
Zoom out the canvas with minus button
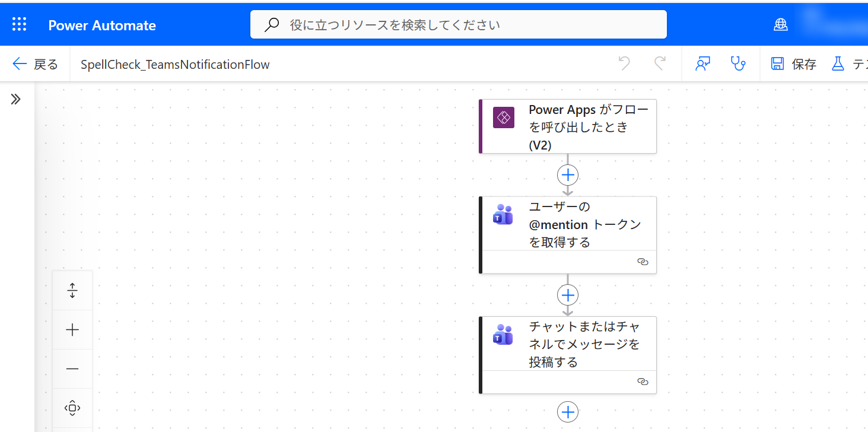72,369
